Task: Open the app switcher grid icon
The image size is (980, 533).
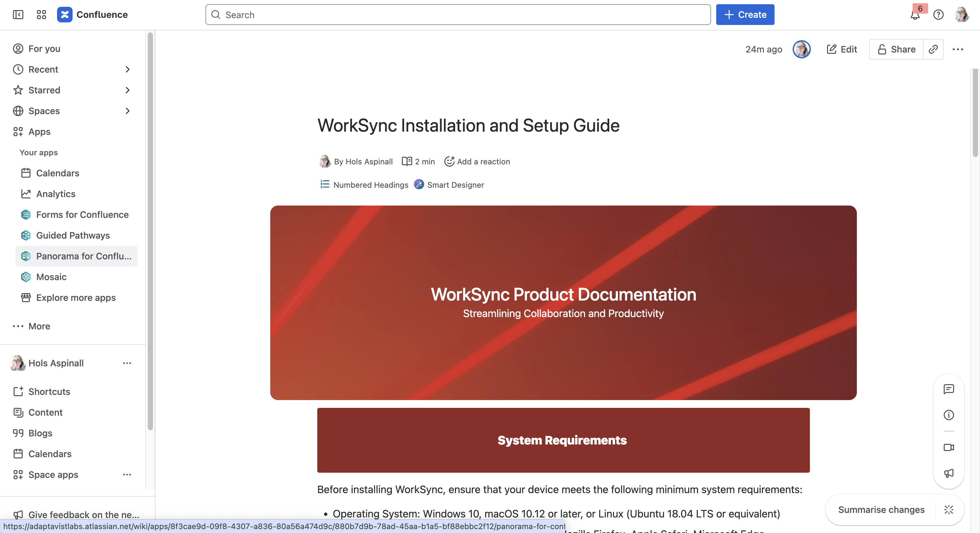Action: click(41, 15)
